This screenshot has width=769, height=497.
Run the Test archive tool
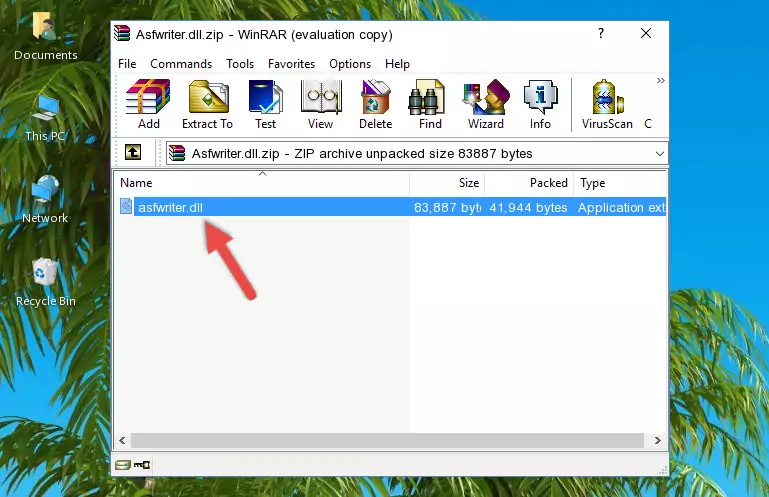coord(265,104)
